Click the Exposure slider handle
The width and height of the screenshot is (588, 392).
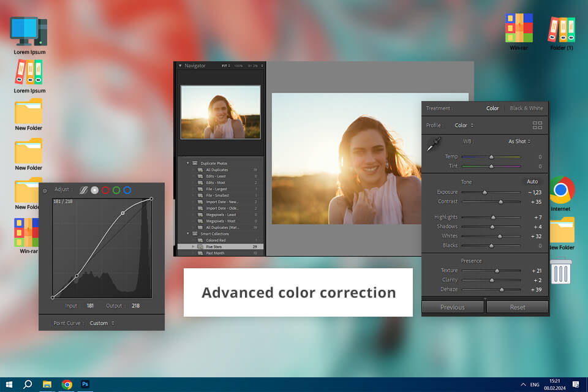coord(484,192)
